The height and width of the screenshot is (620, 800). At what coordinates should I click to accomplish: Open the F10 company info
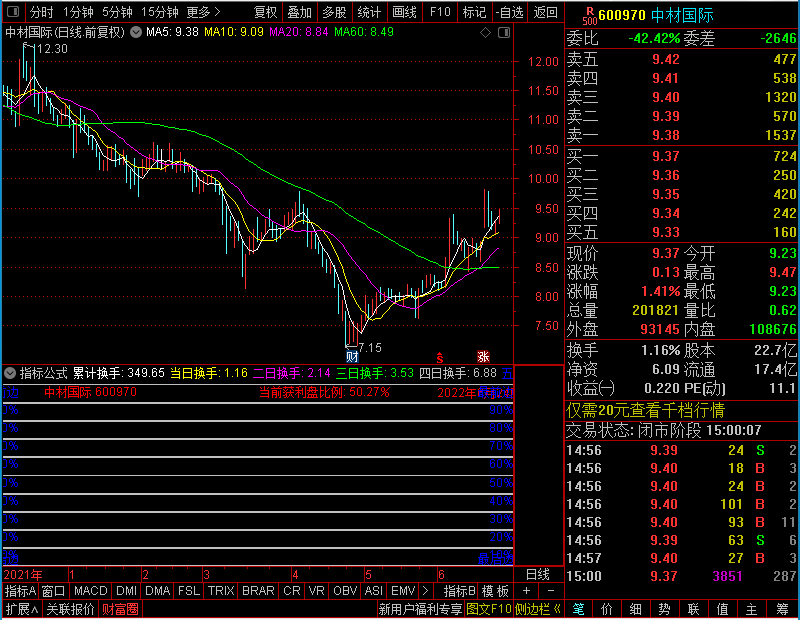point(440,12)
